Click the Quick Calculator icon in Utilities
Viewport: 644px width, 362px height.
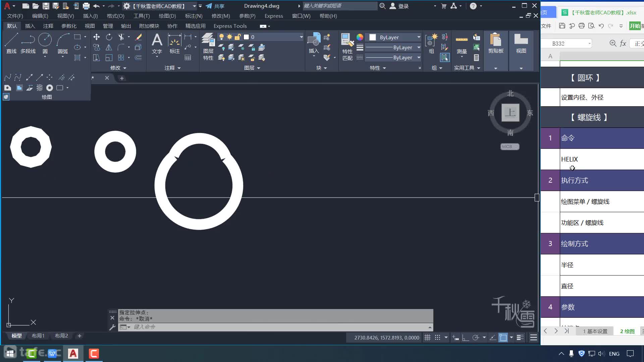[476, 58]
